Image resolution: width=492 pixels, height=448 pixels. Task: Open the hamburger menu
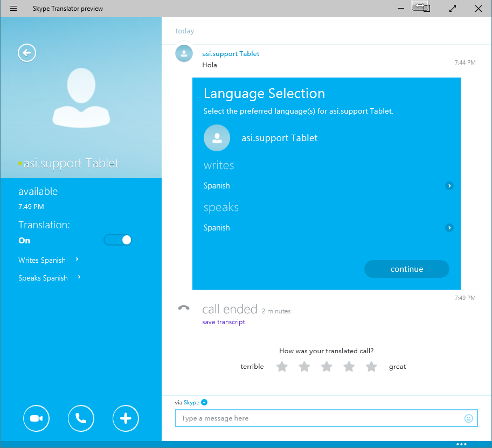click(13, 9)
